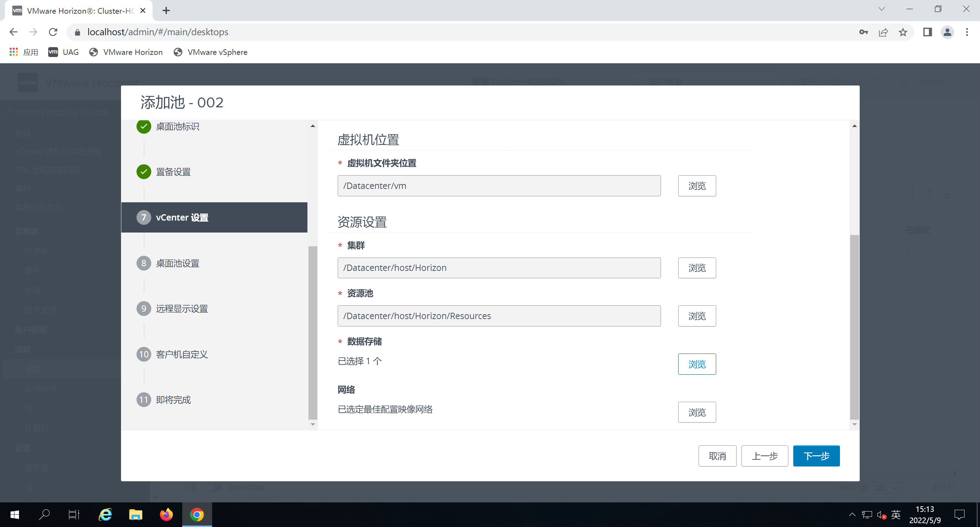Click the share page icon
The width and height of the screenshot is (980, 527).
pyautogui.click(x=883, y=32)
